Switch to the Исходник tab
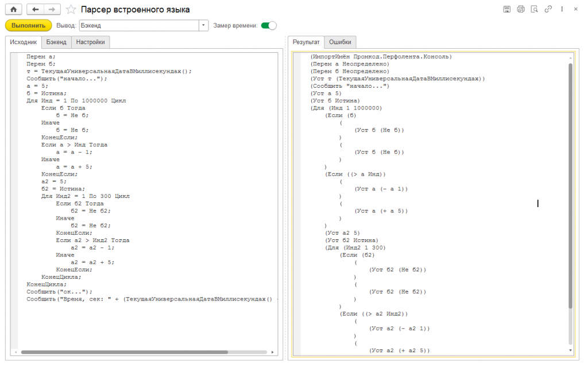This screenshot has height=366, width=588. click(23, 42)
